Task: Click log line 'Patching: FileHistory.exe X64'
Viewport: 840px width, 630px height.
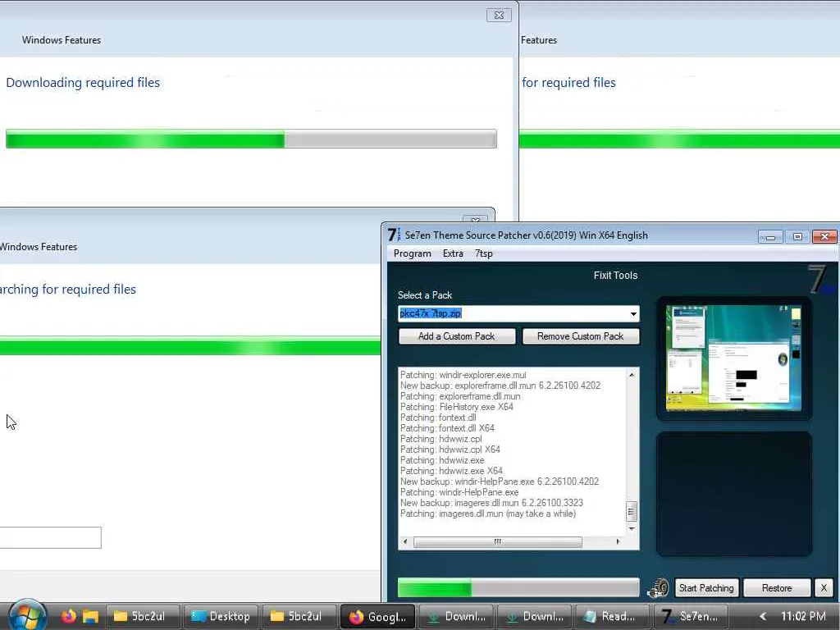Action: click(x=456, y=407)
